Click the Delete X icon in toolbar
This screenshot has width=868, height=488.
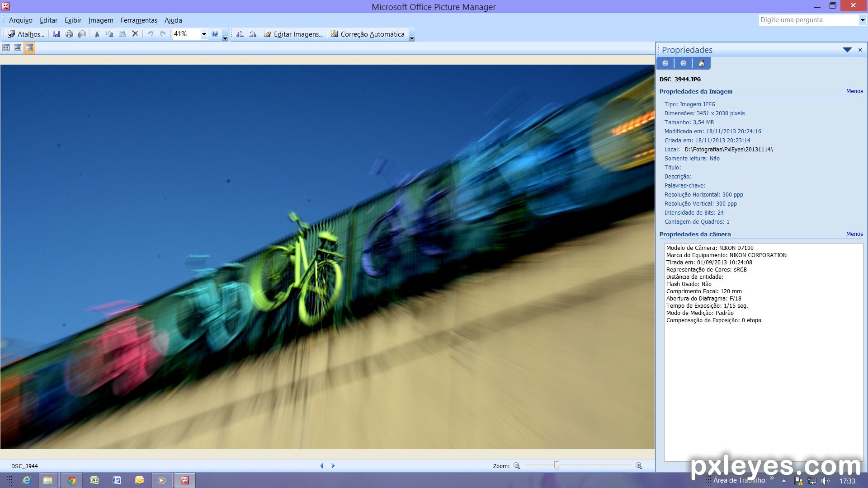[x=135, y=34]
